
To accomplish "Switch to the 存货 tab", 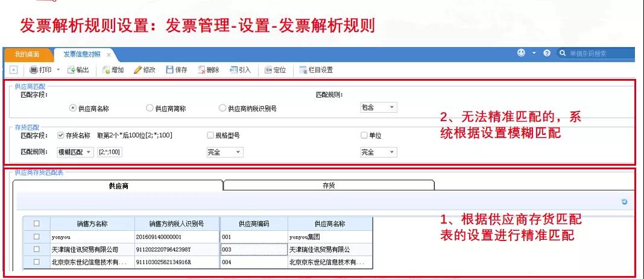I will click(329, 186).
